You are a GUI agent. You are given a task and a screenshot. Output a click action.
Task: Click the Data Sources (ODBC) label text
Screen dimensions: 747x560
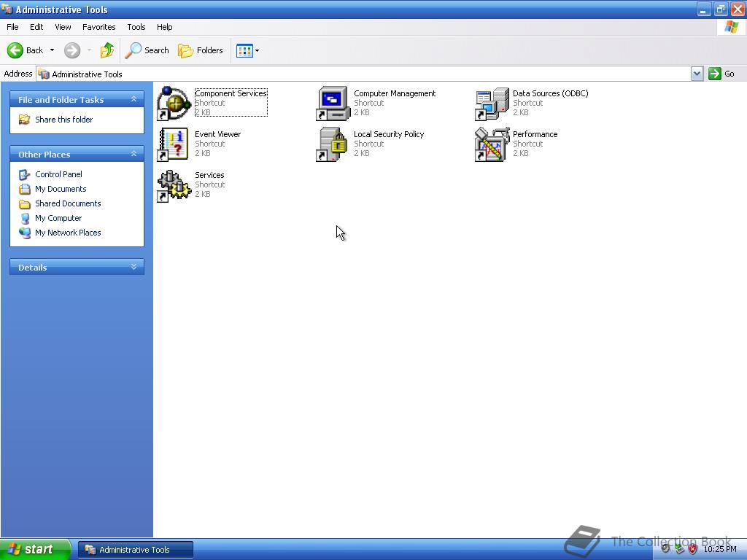[550, 93]
